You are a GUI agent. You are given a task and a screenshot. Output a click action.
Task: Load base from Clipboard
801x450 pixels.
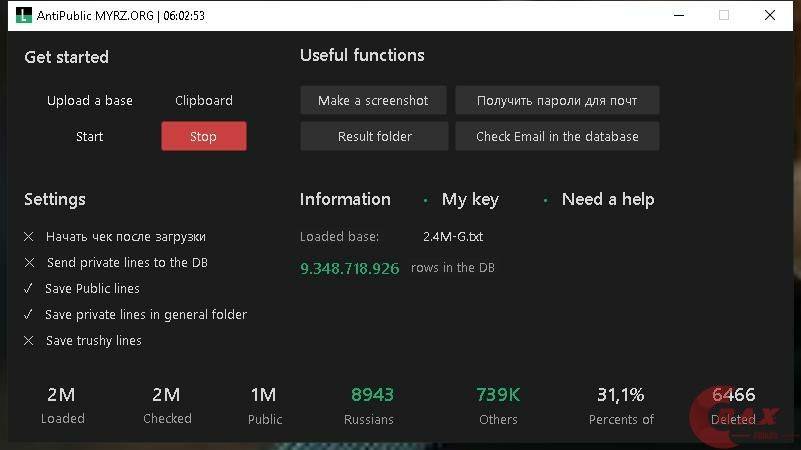point(204,101)
